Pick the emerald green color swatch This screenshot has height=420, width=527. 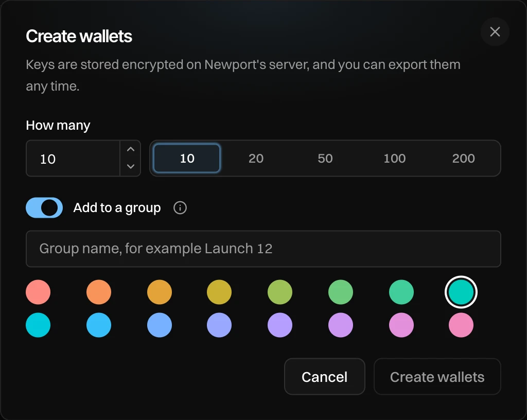click(401, 292)
